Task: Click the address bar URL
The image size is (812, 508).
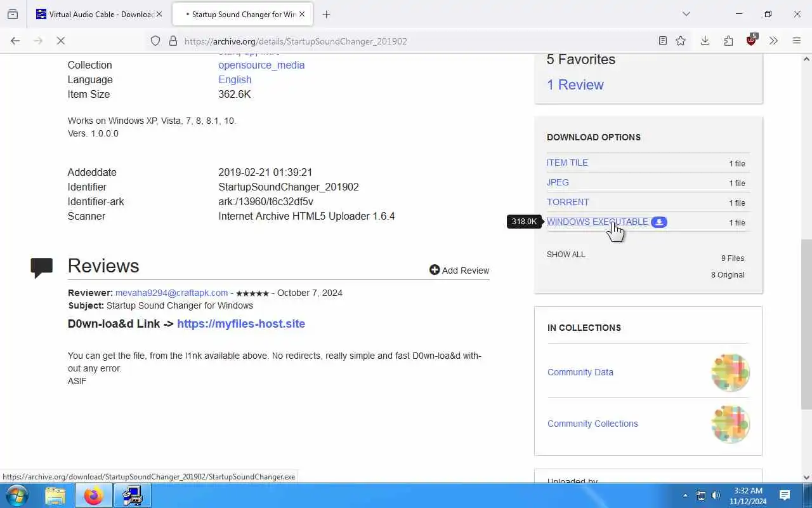Action: pos(296,41)
